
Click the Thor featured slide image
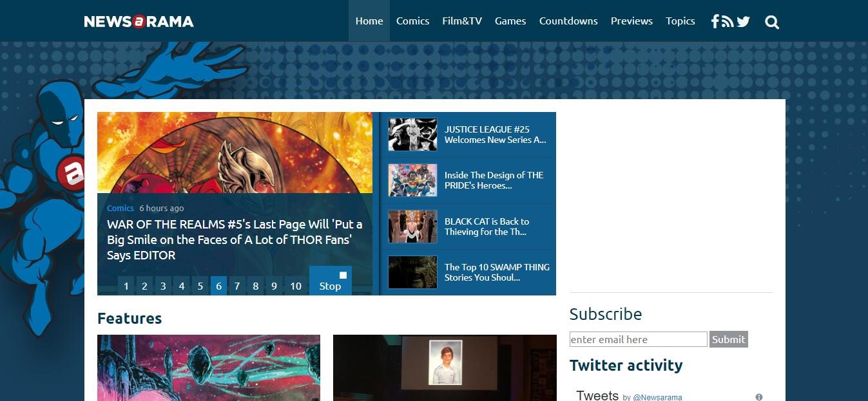coord(235,153)
